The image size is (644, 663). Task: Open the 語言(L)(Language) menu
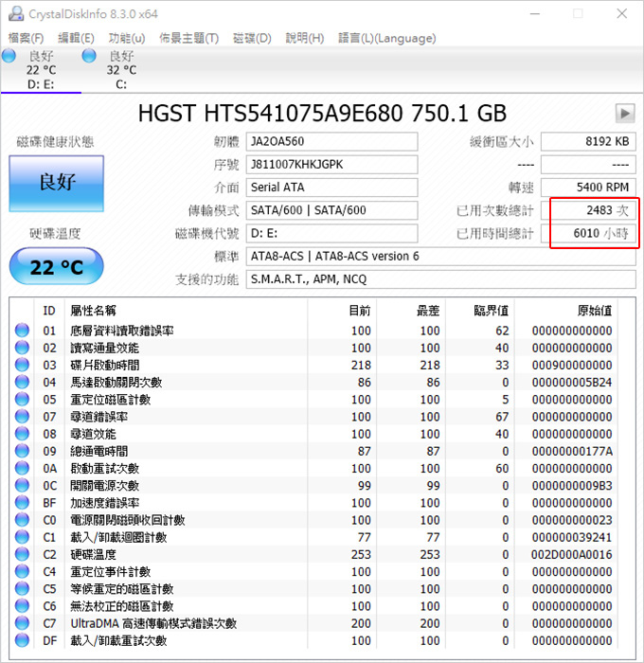[387, 38]
